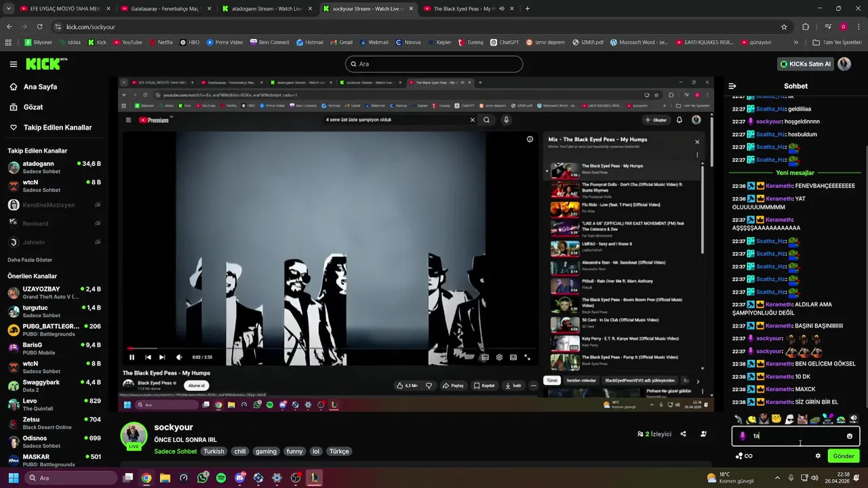The width and height of the screenshot is (868, 488).
Task: Select the lol tag
Action: pyautogui.click(x=315, y=451)
